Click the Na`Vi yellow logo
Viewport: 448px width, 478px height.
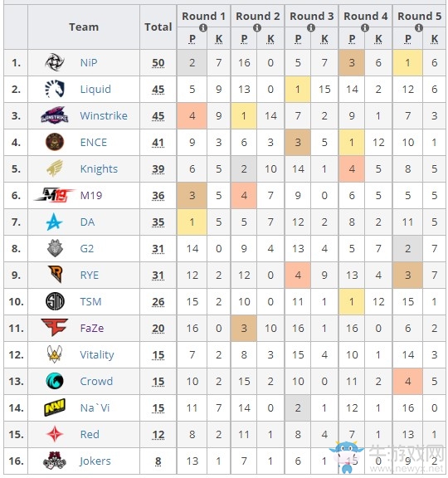pyautogui.click(x=55, y=407)
